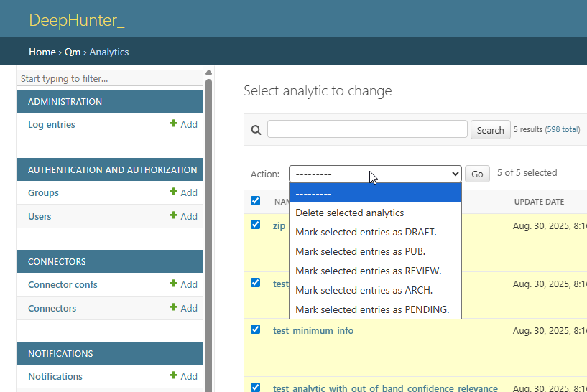Uncheck test_analytic_with_out_of_band row checkbox
This screenshot has width=587, height=392.
coord(255,388)
